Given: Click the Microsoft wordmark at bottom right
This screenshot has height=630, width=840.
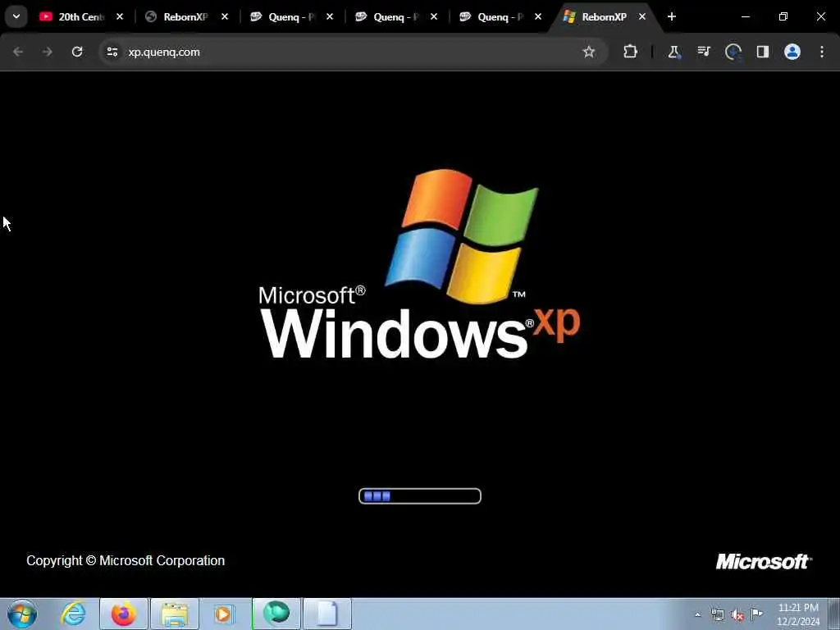Looking at the screenshot, I should pyautogui.click(x=764, y=561).
